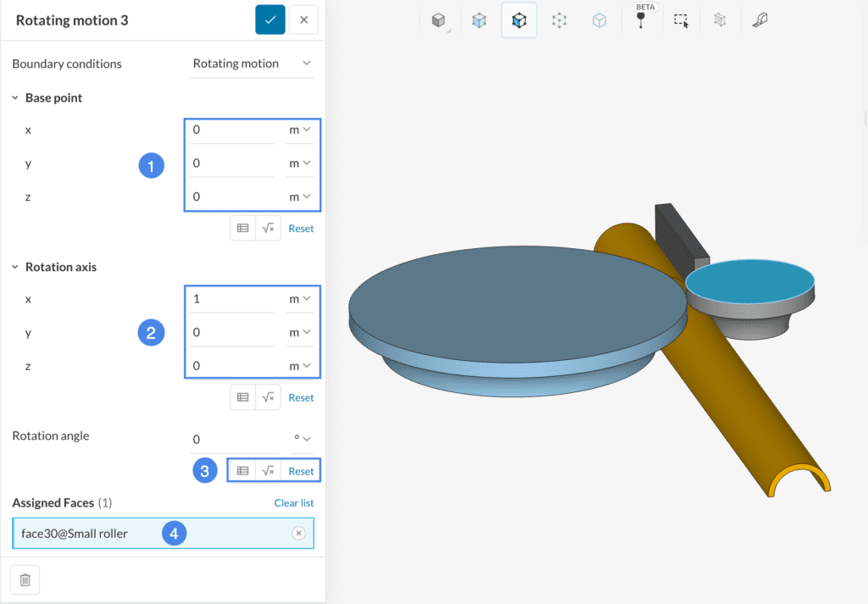
Task: Click the highlighted vertex selection mode icon
Action: tap(519, 20)
